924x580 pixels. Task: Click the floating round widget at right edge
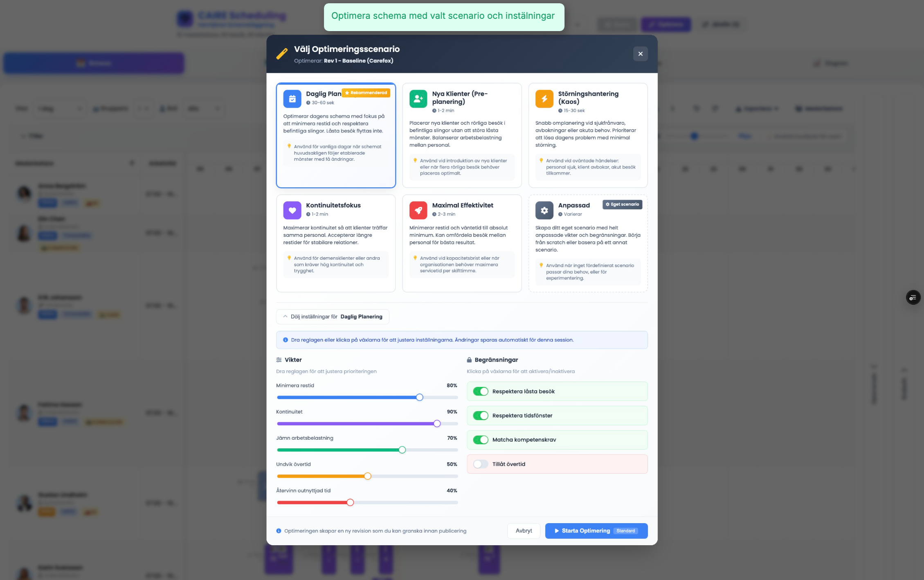tap(913, 297)
